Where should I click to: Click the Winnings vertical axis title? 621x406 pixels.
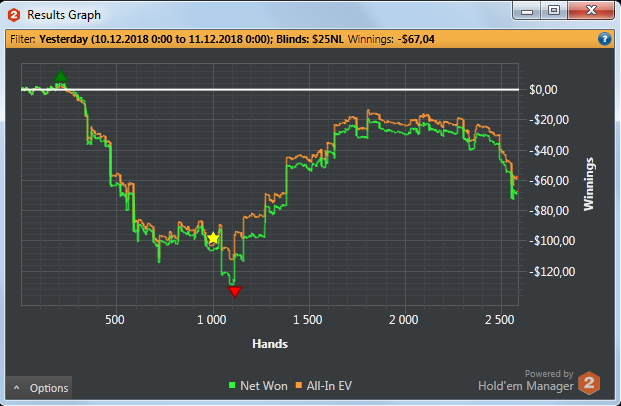point(589,184)
